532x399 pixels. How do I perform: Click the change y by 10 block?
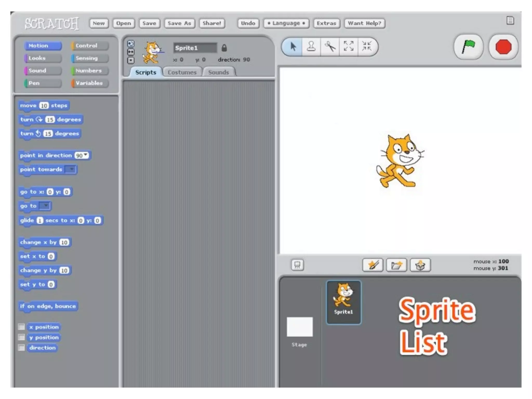coord(45,270)
